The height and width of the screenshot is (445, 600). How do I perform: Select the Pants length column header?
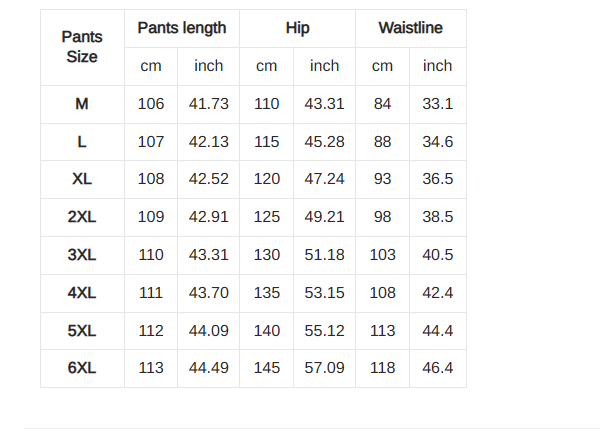tap(182, 28)
